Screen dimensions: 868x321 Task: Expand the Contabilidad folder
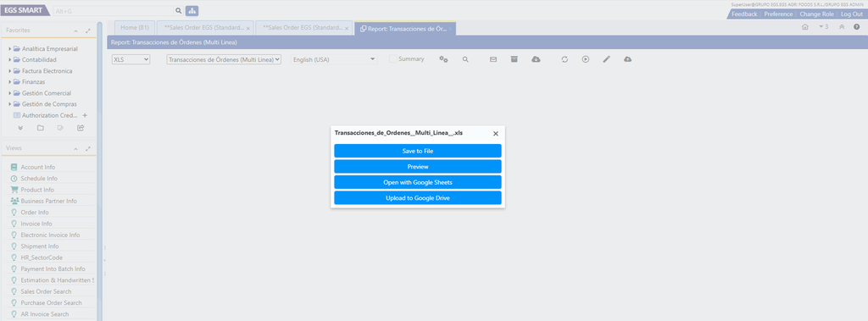pyautogui.click(x=10, y=60)
